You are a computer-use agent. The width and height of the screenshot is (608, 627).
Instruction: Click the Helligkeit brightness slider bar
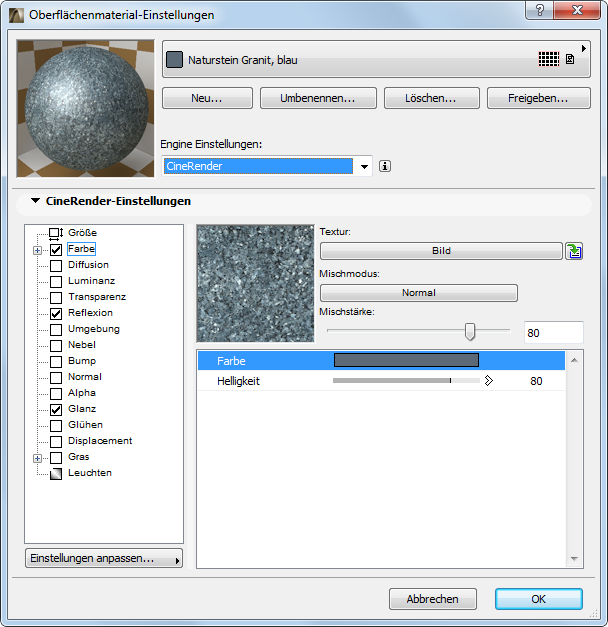coord(406,381)
